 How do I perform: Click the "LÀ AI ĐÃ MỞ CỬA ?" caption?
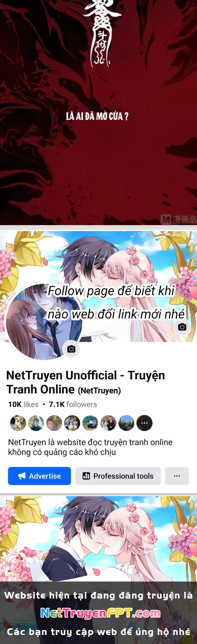97,116
